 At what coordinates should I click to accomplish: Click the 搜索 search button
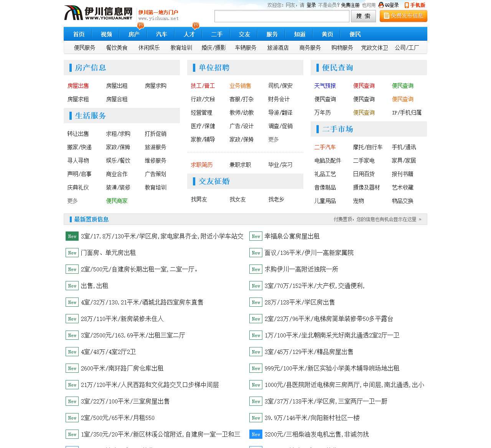363,16
